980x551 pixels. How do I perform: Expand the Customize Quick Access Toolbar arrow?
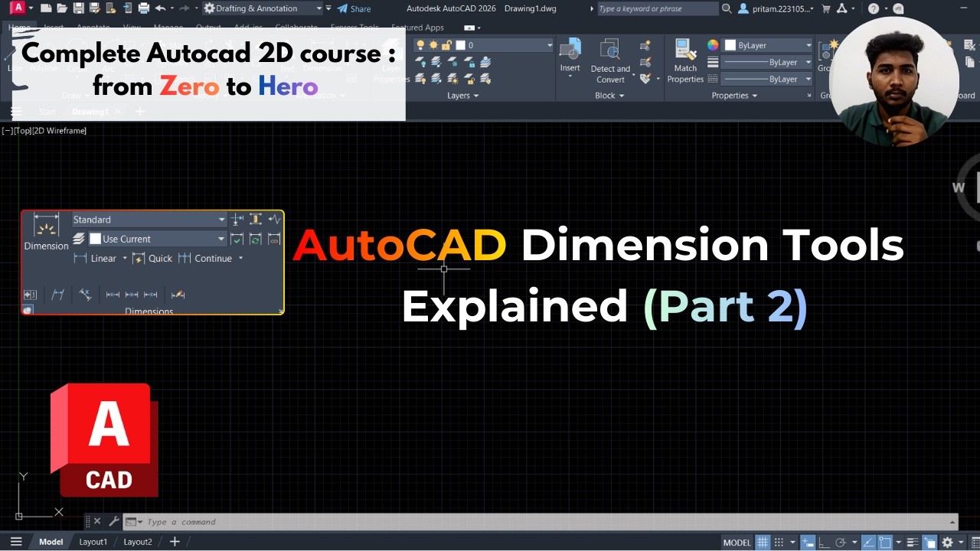coord(328,8)
